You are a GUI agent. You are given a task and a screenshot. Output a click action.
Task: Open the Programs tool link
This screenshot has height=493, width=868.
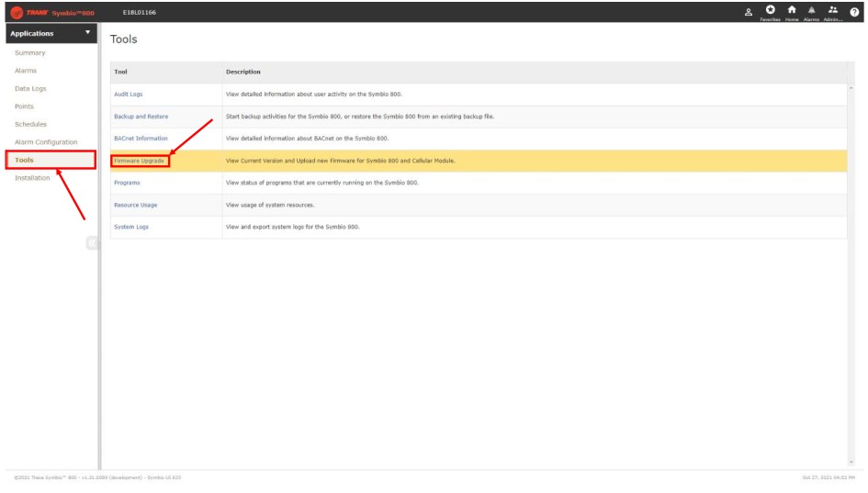click(127, 183)
